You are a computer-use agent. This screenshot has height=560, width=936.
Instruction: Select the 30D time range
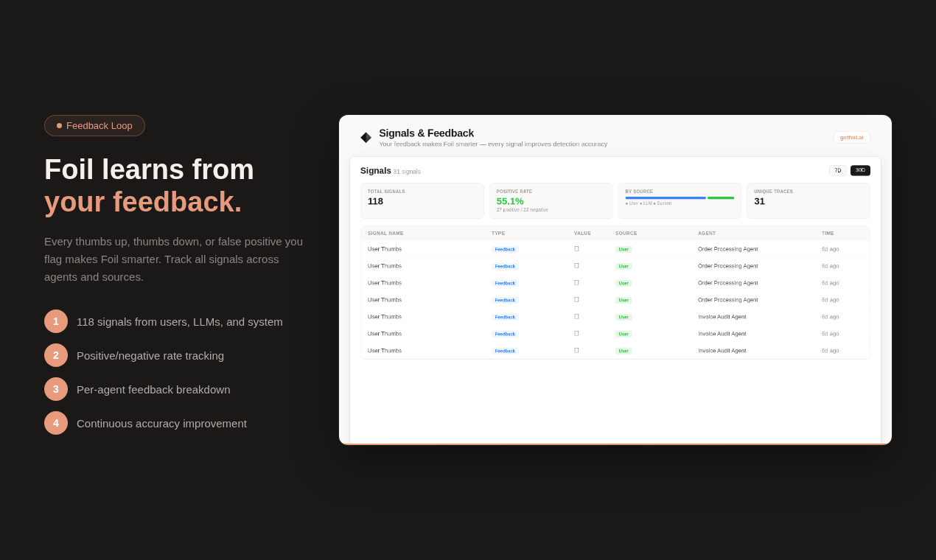pyautogui.click(x=860, y=170)
